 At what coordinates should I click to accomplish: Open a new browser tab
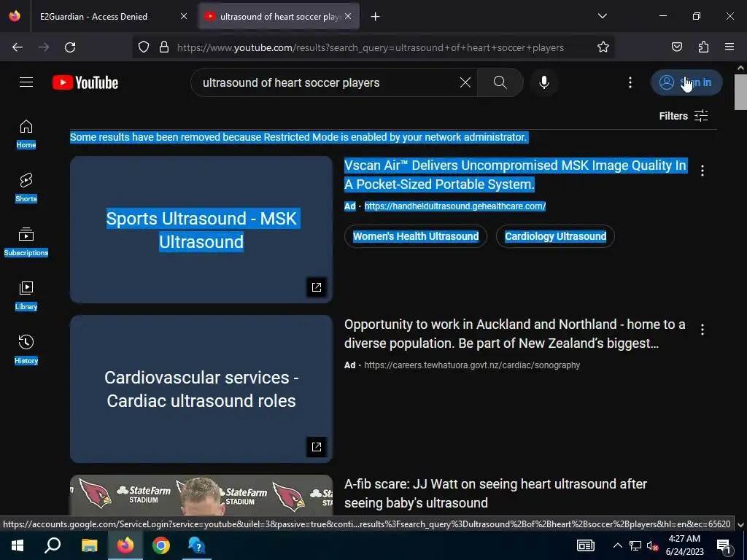tap(376, 17)
